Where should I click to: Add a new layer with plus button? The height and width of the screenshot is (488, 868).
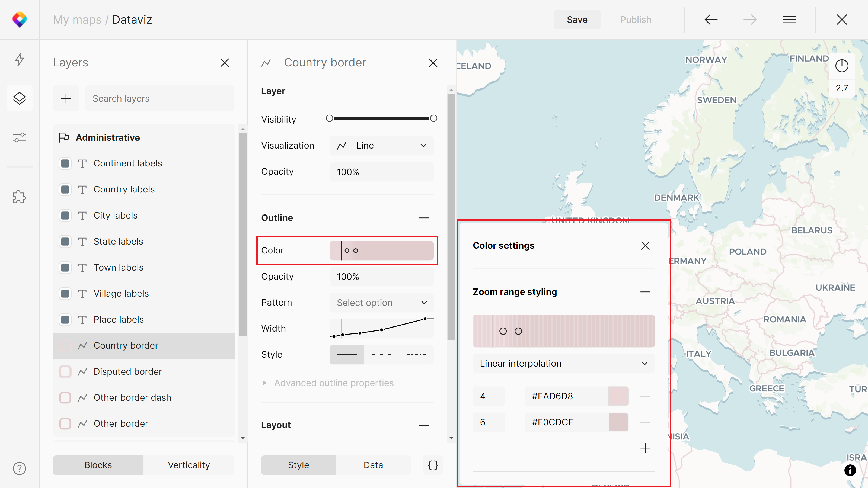pos(66,98)
